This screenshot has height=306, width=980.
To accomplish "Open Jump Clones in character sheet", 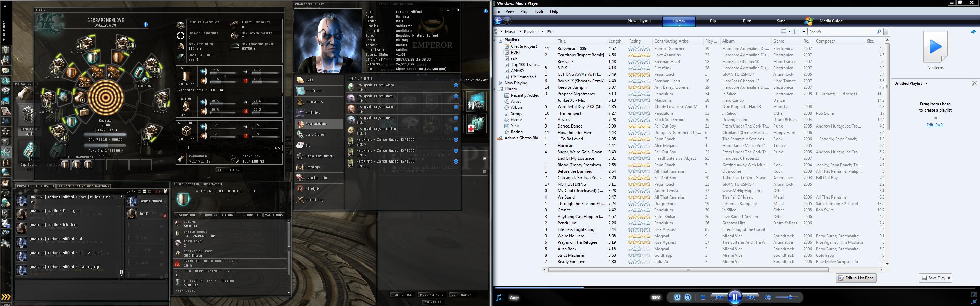I will click(315, 135).
